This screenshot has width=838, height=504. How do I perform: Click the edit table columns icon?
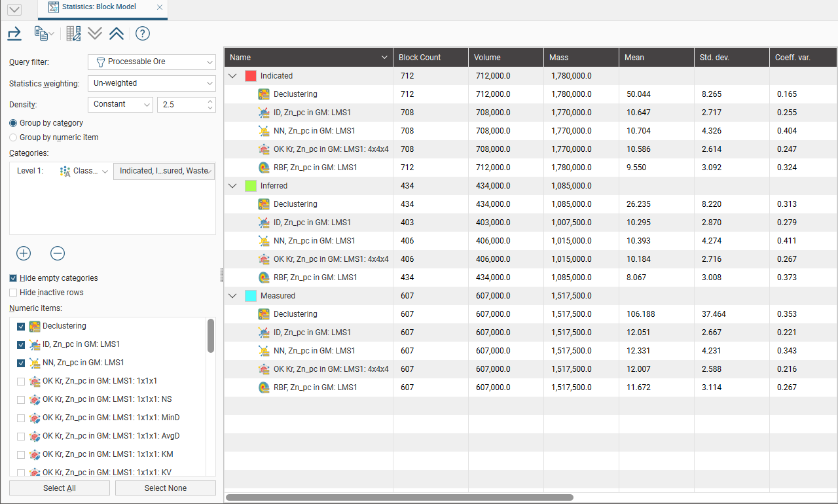click(73, 33)
